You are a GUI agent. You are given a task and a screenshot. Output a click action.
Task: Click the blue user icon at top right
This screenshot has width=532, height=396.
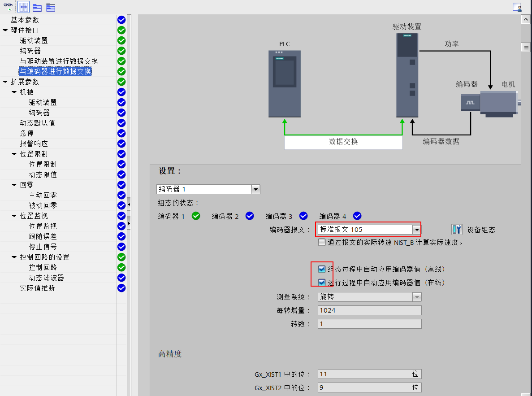point(516,7)
